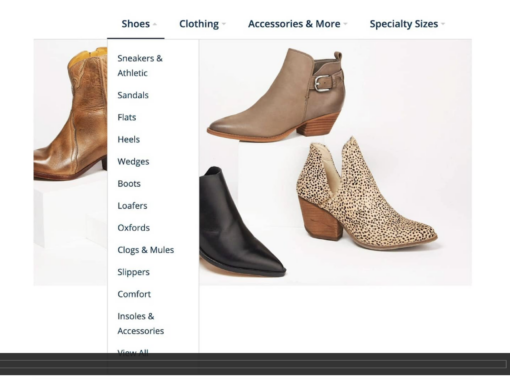Open the Heels category

129,139
